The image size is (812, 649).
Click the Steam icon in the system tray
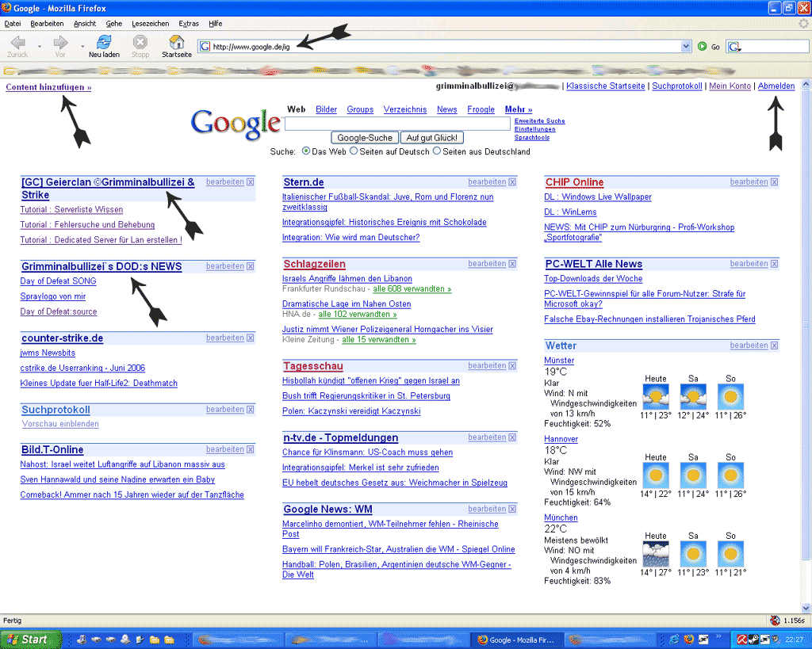point(753,639)
